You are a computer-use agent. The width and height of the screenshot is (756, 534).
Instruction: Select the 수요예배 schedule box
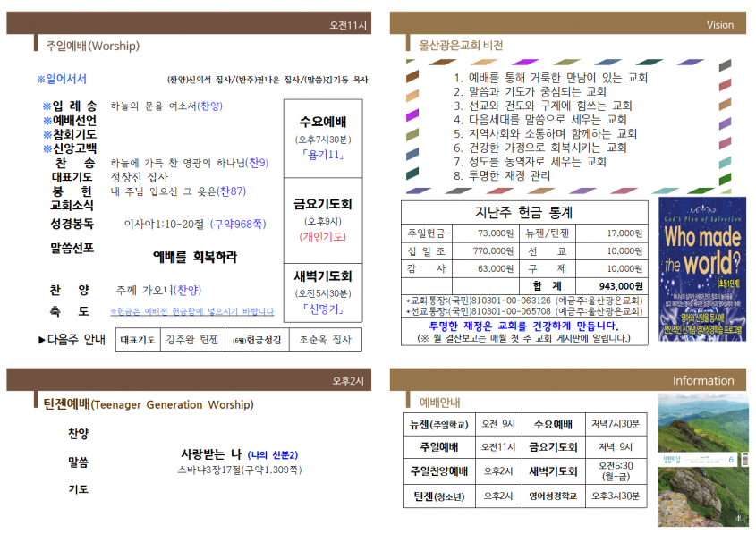[323, 139]
